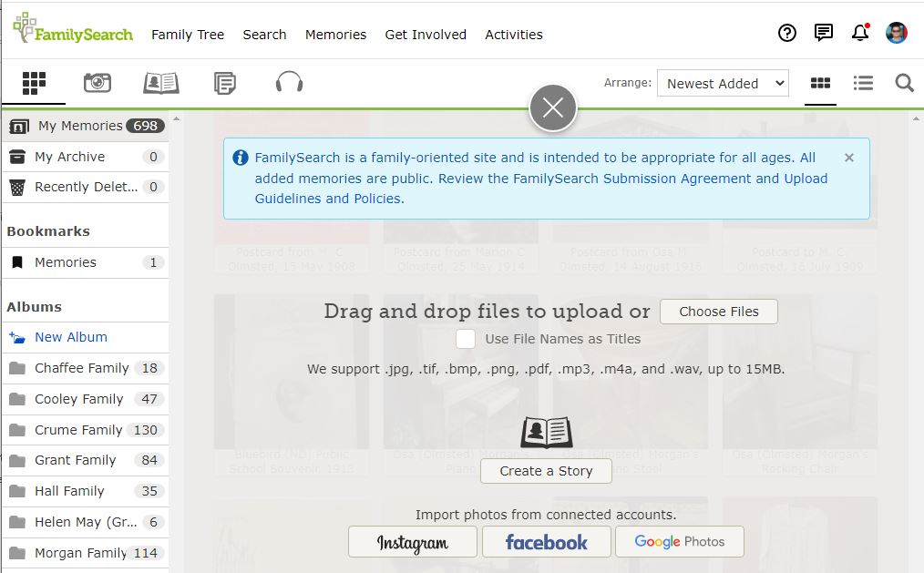Open the messages chat icon
The image size is (924, 573).
point(823,33)
